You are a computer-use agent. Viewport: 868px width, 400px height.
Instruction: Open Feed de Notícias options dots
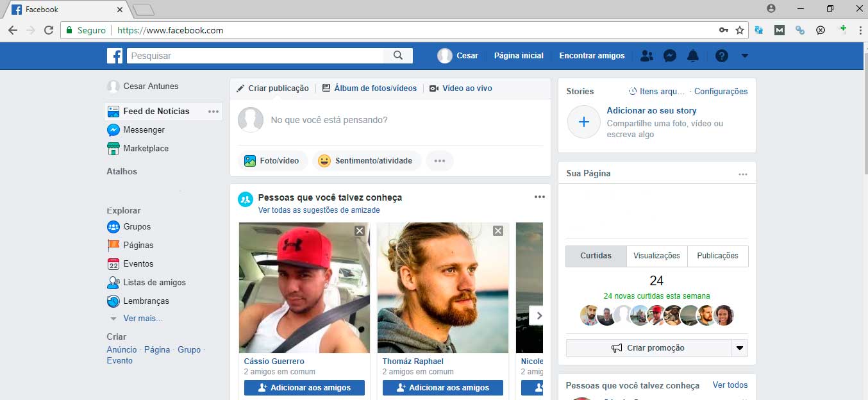[x=213, y=112]
